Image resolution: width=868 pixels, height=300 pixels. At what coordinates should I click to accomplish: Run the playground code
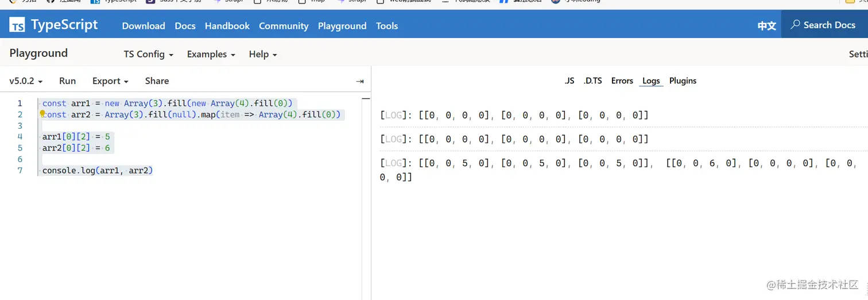68,81
